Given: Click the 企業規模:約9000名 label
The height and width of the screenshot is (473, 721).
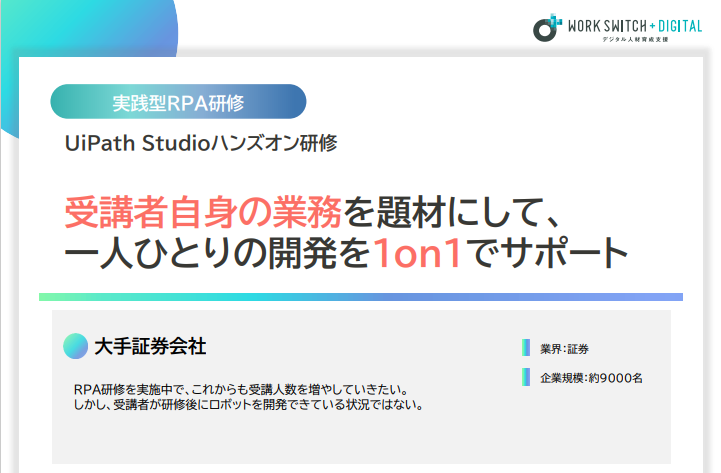Looking at the screenshot, I should click(591, 378).
